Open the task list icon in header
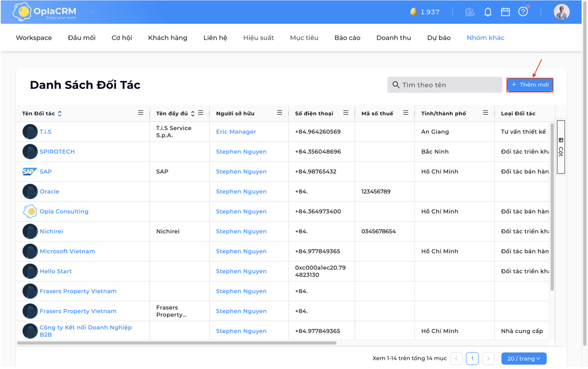This screenshot has height=369, width=588. (x=470, y=12)
